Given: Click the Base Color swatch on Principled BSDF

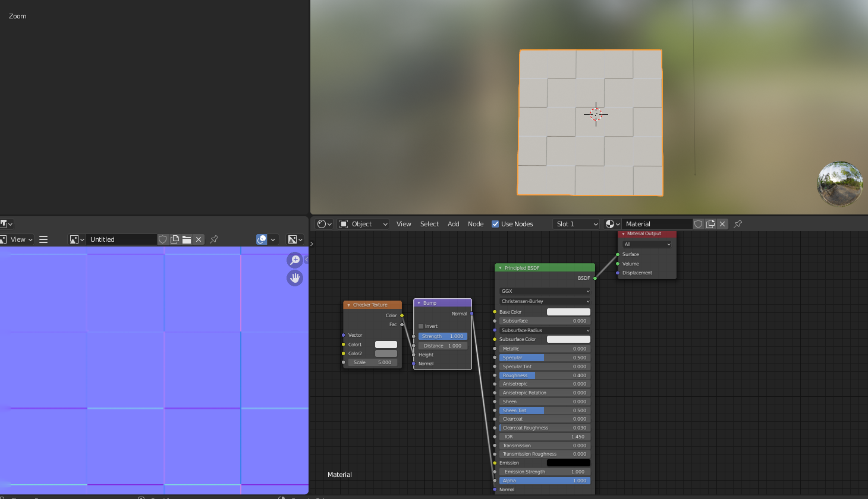Looking at the screenshot, I should click(568, 311).
